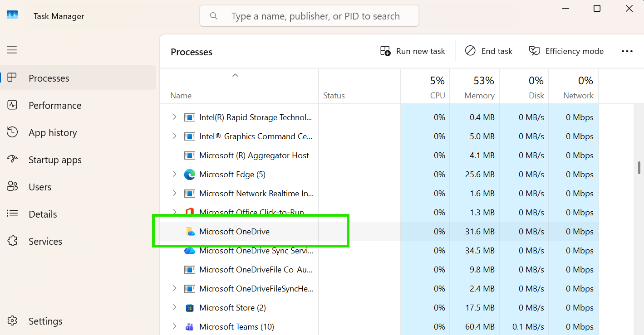This screenshot has width=644, height=335.
Task: Click the Services puzzle icon
Action: [12, 241]
